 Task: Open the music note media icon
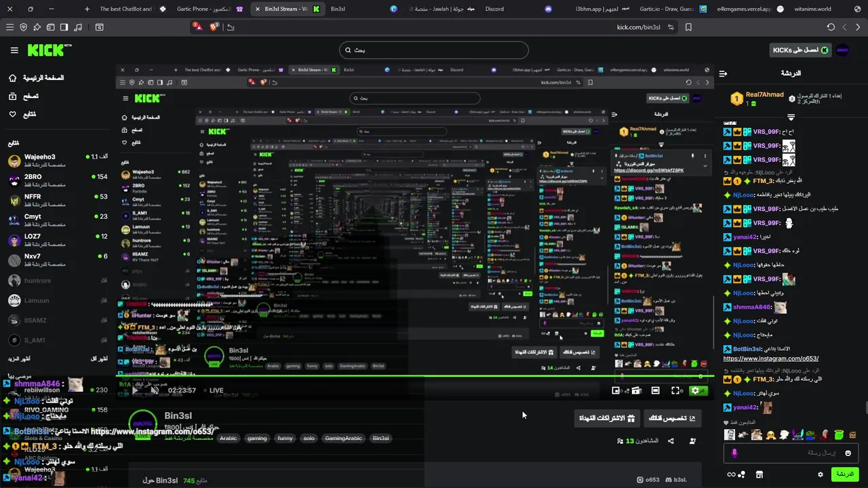tap(77, 27)
